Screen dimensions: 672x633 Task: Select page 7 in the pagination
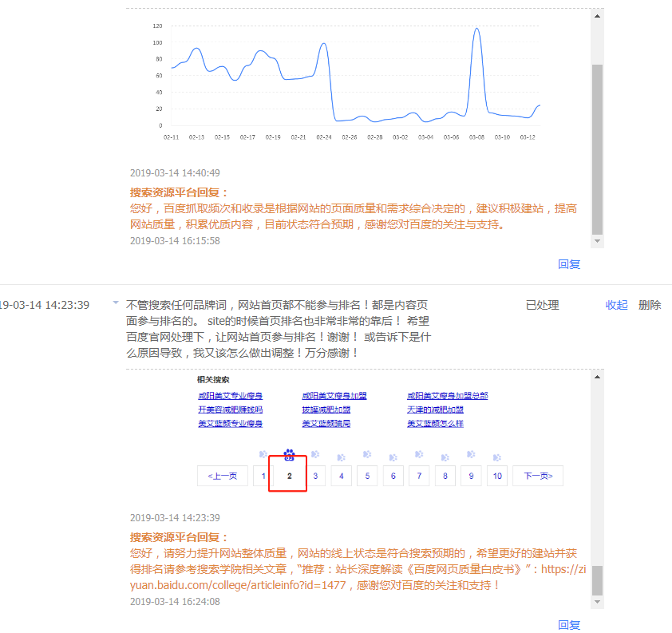coord(419,476)
